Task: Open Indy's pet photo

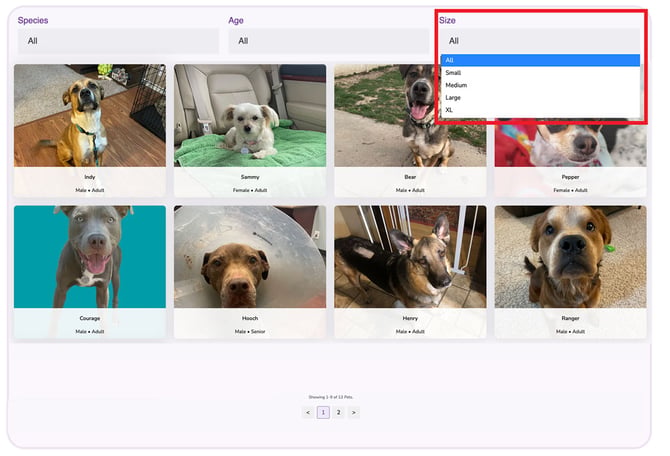Action: point(90,115)
